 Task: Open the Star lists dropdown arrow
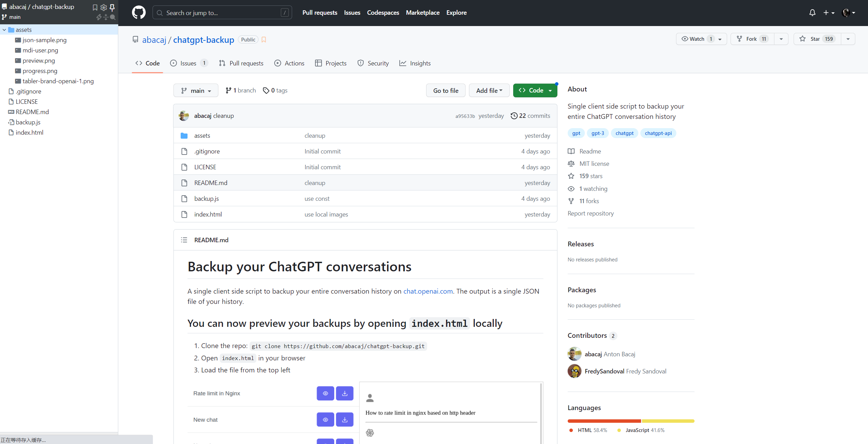[x=848, y=39]
